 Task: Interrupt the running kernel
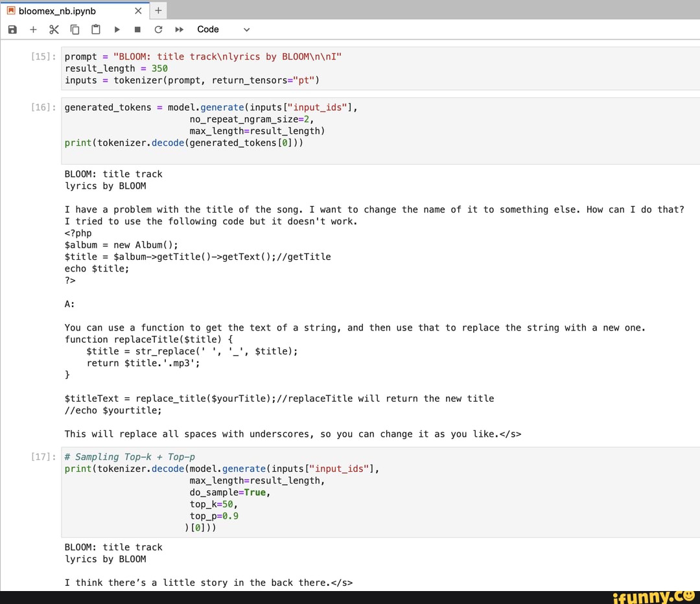[137, 29]
